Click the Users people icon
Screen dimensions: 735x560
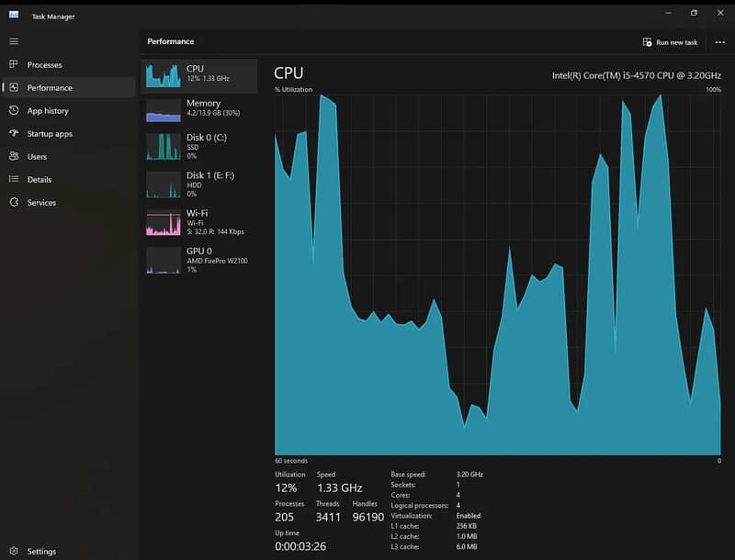tap(14, 156)
